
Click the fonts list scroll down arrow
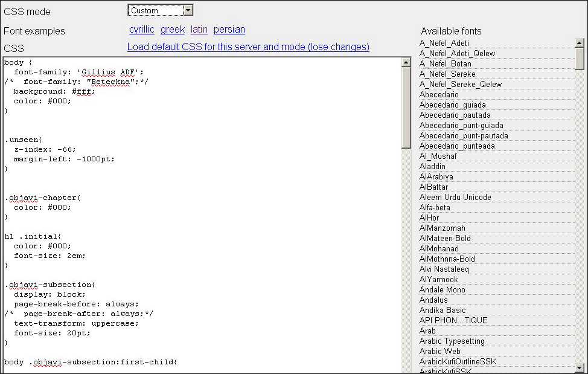(x=580, y=367)
